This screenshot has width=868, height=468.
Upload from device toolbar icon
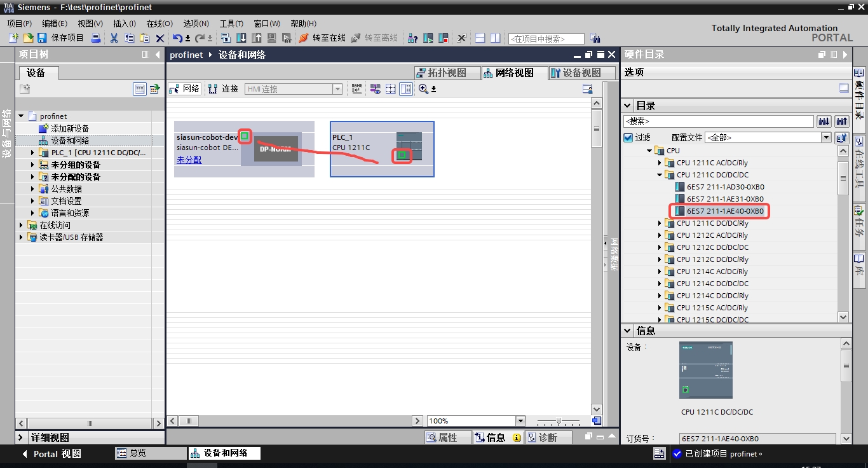256,38
